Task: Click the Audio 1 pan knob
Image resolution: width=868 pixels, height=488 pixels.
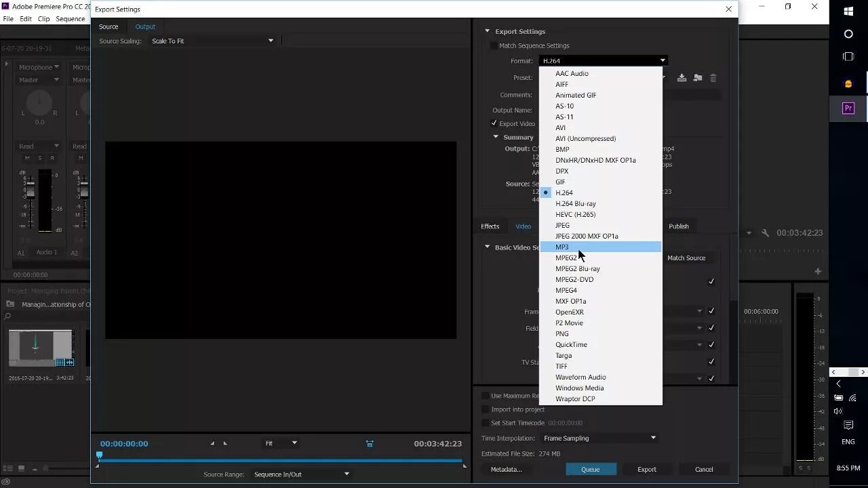Action: coord(39,103)
